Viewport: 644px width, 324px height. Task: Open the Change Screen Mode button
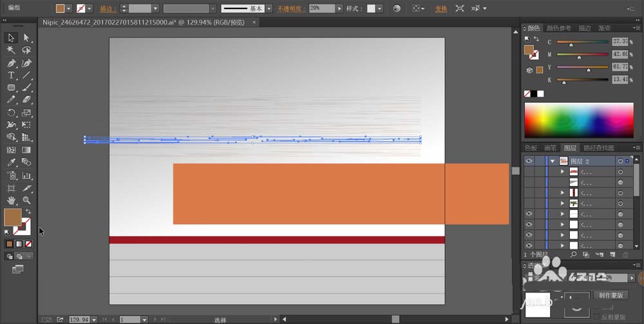[17, 269]
